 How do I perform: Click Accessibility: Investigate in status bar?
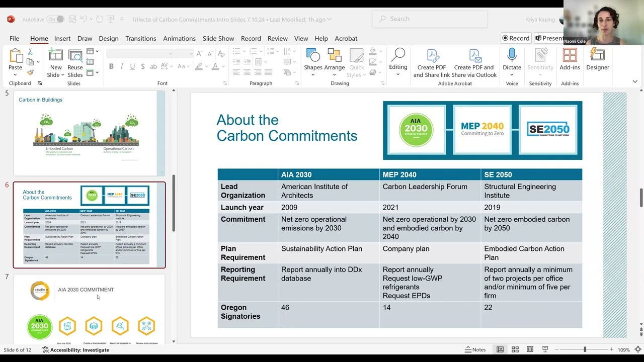pos(75,349)
